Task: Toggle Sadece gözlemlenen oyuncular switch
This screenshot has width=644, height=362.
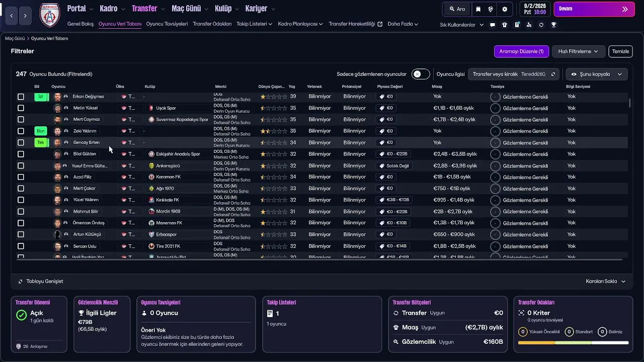Action: 421,74
